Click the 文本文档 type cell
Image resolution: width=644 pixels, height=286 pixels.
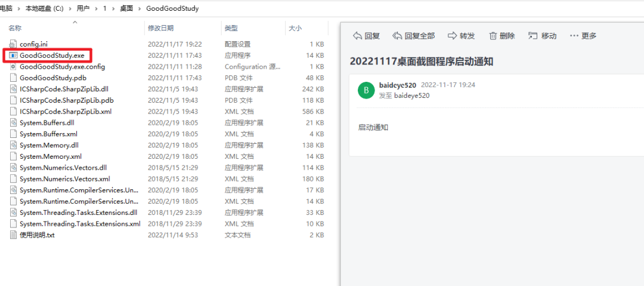click(238, 235)
